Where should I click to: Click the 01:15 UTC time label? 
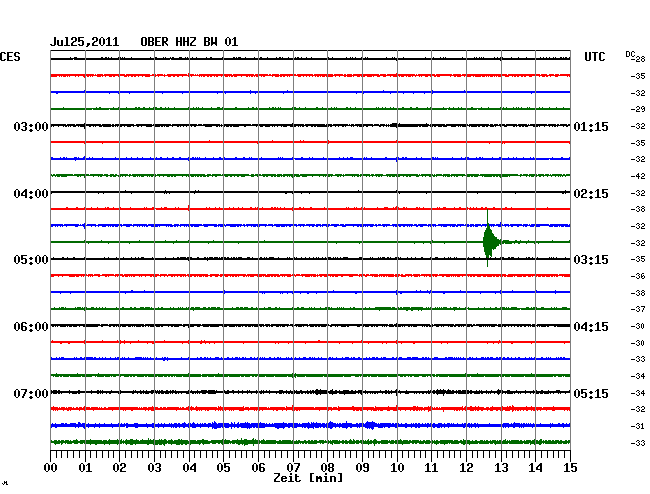tap(591, 127)
